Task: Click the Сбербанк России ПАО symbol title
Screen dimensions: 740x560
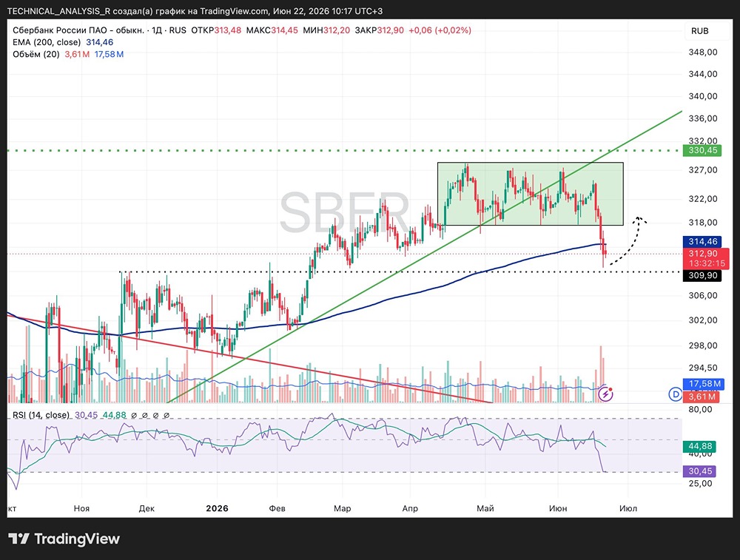Action: point(78,30)
